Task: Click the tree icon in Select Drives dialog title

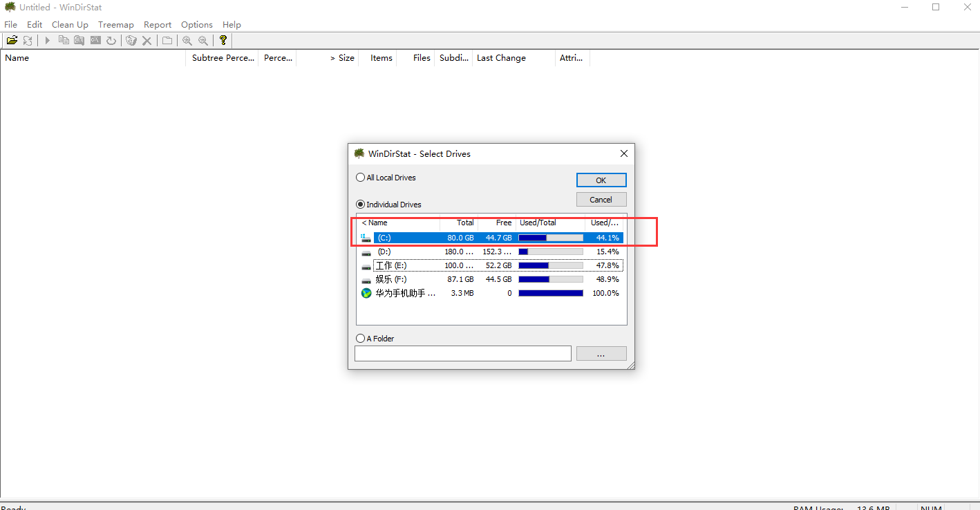Action: coord(359,153)
